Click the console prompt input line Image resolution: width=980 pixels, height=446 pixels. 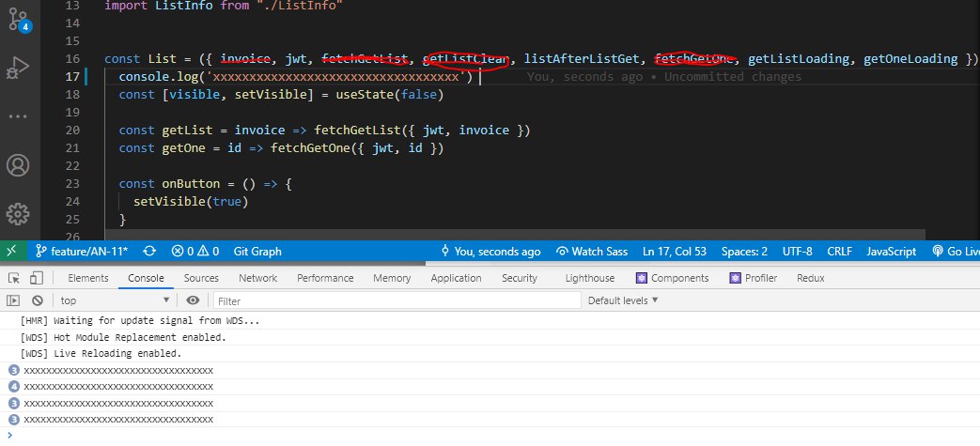(x=490, y=436)
